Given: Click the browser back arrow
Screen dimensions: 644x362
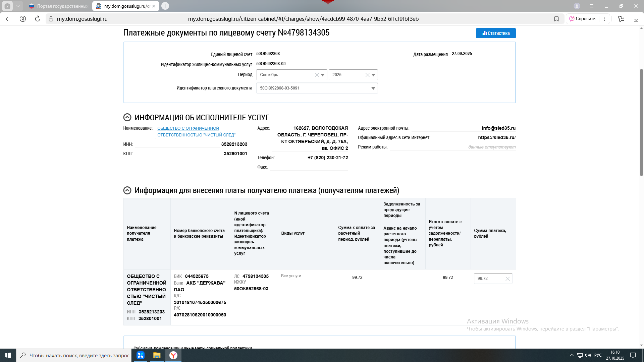Looking at the screenshot, I should (8, 19).
